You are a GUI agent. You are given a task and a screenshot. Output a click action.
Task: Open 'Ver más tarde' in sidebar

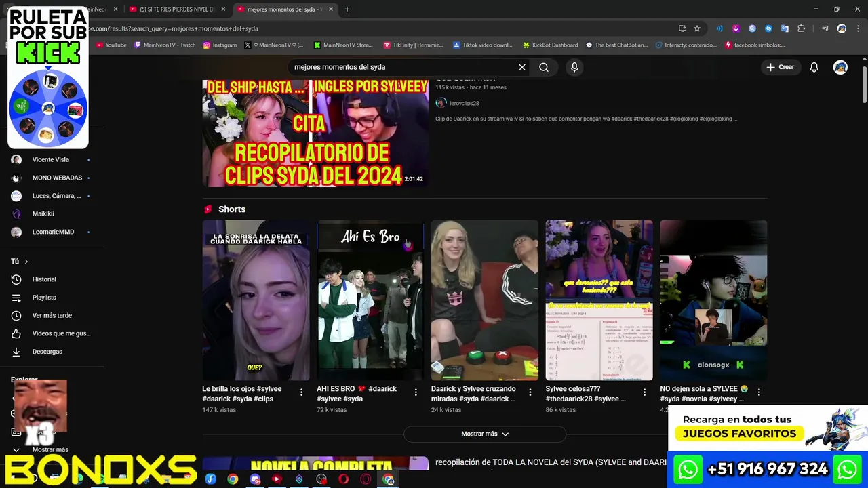click(52, 315)
